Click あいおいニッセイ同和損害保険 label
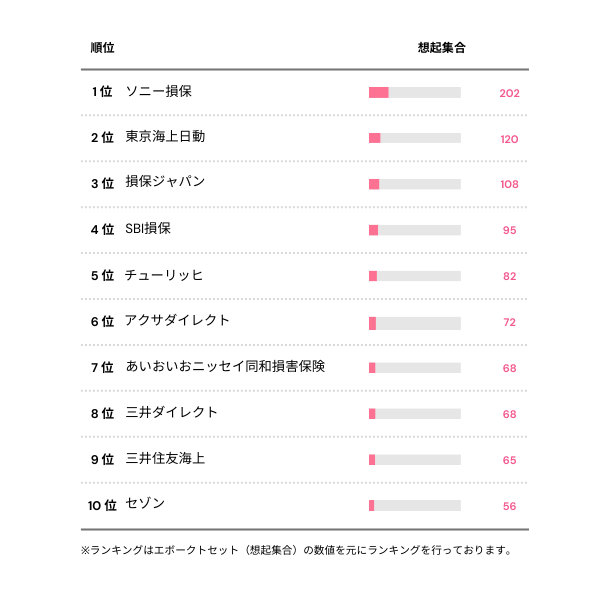Screen dimensions: 600x600 [x=225, y=367]
